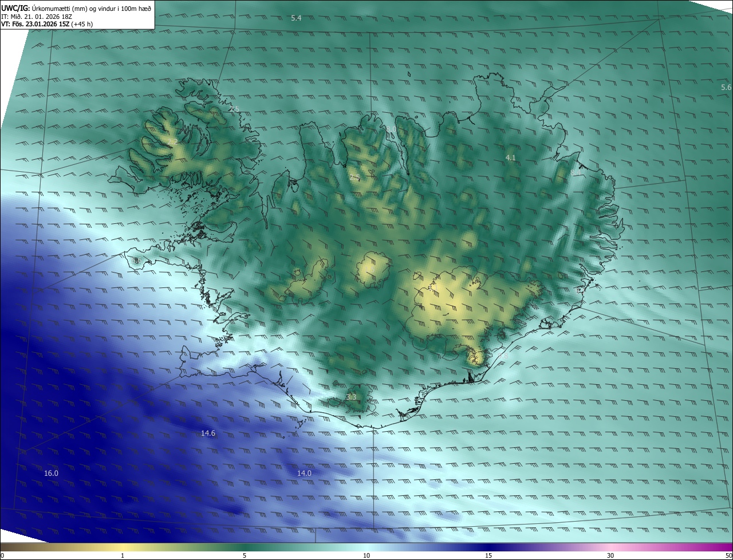Click the "5" tick on the color scale

click(x=245, y=555)
